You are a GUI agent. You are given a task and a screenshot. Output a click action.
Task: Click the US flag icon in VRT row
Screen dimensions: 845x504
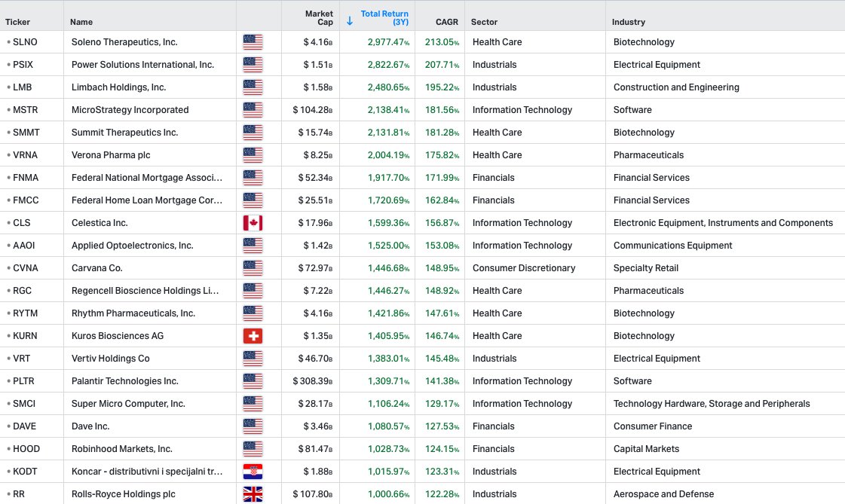coord(253,359)
